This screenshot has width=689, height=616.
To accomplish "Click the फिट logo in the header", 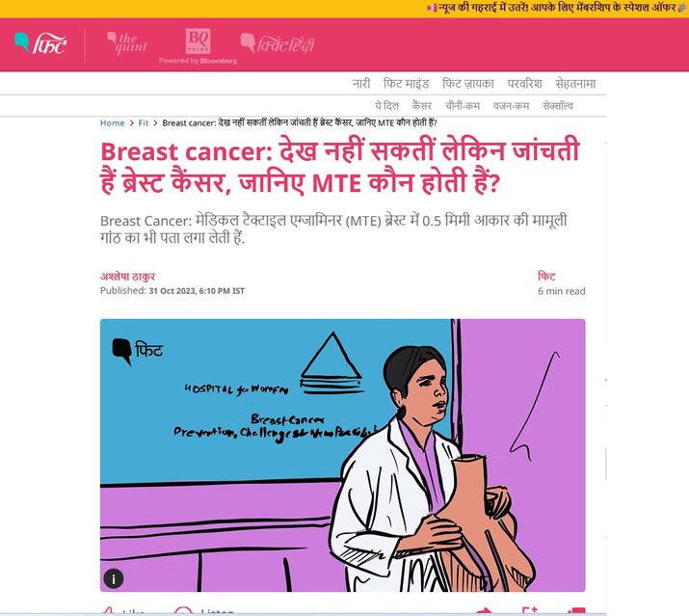I will (x=40, y=43).
